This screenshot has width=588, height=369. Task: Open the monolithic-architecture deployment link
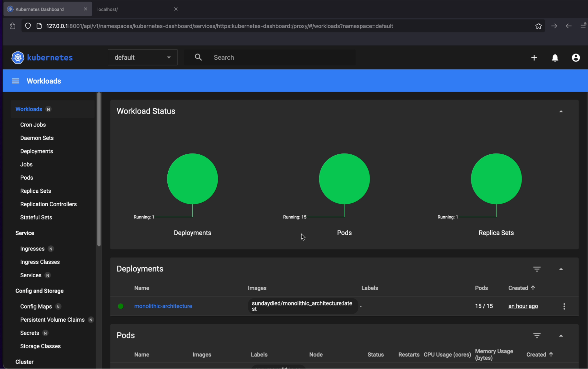point(163,306)
